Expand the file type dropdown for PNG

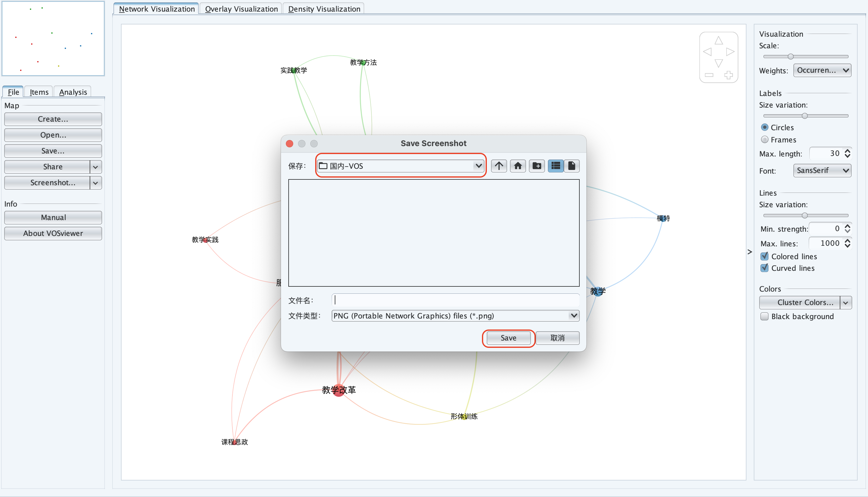[x=572, y=316]
